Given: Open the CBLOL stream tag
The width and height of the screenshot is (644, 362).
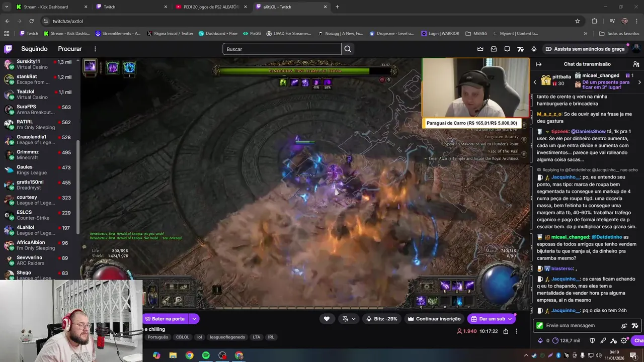Looking at the screenshot, I should [x=183, y=337].
